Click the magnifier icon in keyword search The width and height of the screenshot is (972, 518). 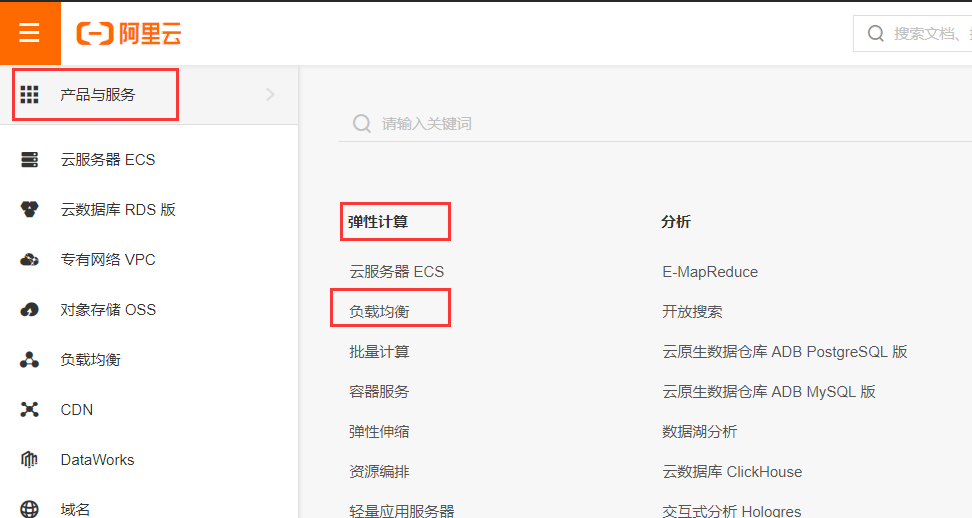point(361,123)
